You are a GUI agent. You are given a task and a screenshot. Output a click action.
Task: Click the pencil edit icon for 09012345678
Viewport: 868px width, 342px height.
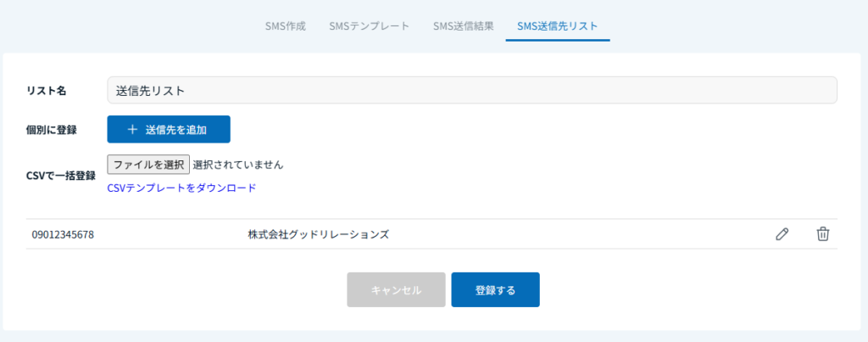(782, 234)
